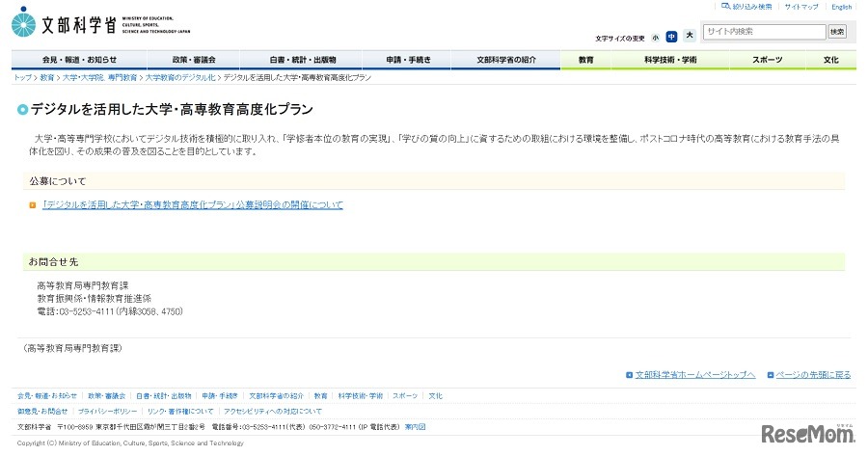
Task: Open footer link スポーツ
Action: point(405,395)
